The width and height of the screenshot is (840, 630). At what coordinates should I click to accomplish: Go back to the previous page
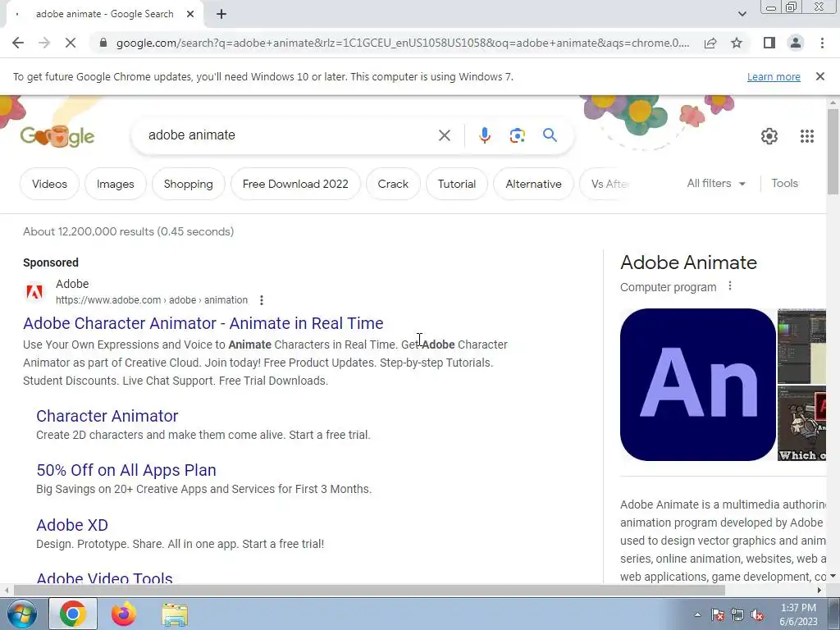click(18, 43)
